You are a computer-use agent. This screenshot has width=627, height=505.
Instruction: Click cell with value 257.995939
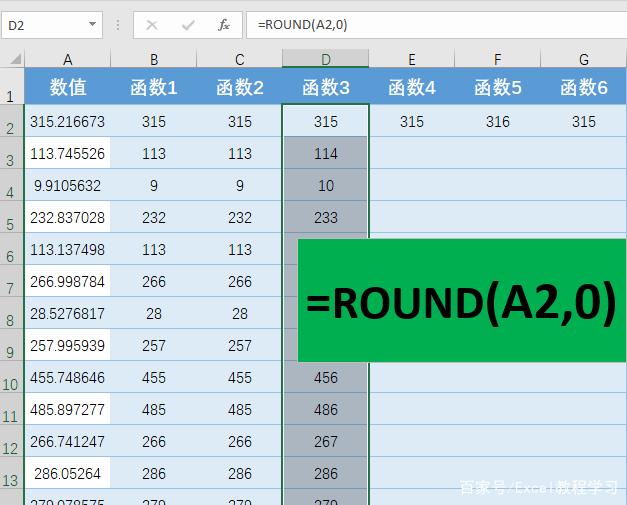68,345
